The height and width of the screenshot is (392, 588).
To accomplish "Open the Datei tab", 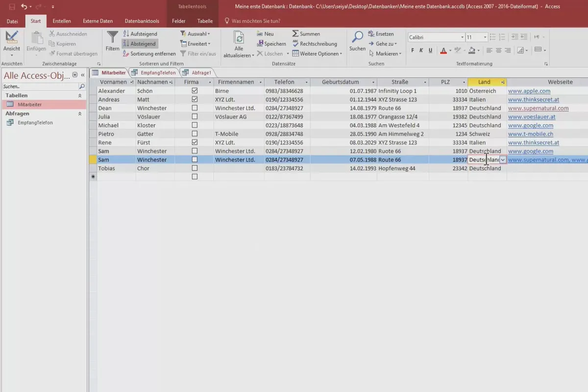I will coord(12,21).
